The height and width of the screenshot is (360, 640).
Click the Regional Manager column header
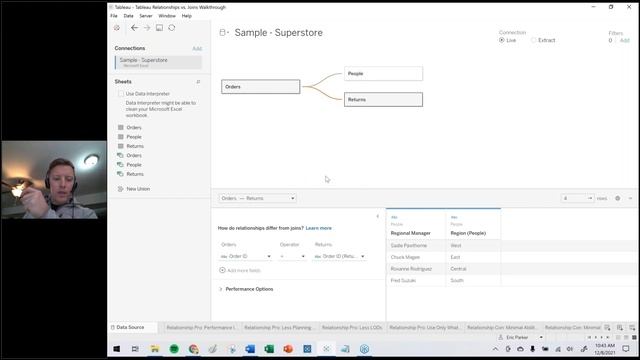(411, 233)
